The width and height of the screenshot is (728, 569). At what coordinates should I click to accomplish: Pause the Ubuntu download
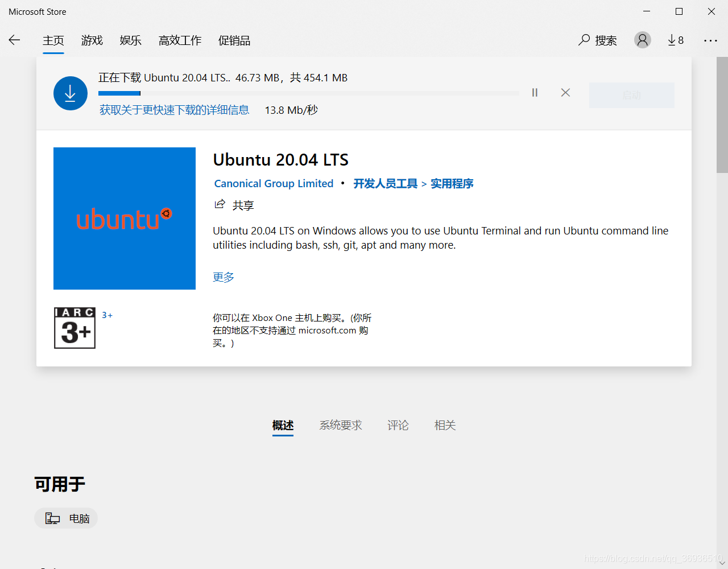point(535,92)
